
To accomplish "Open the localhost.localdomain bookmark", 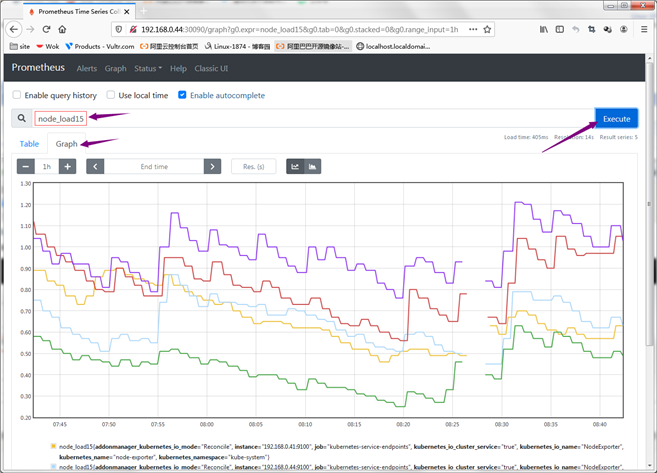I will click(x=393, y=47).
